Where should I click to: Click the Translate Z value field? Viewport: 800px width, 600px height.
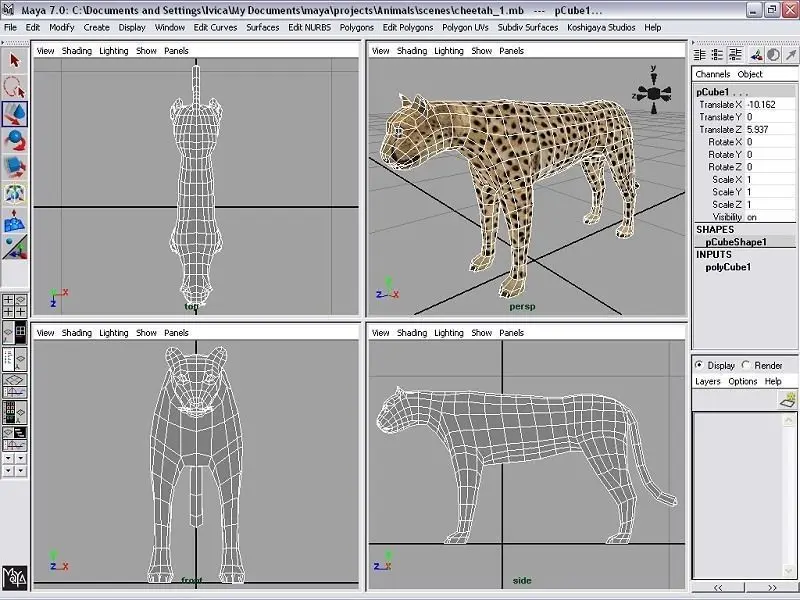[x=770, y=130]
